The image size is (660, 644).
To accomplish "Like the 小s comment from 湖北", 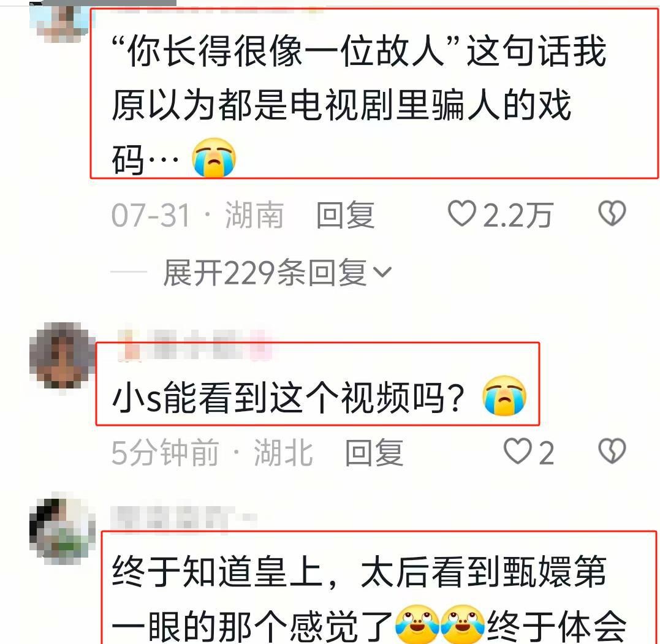I will (x=518, y=451).
